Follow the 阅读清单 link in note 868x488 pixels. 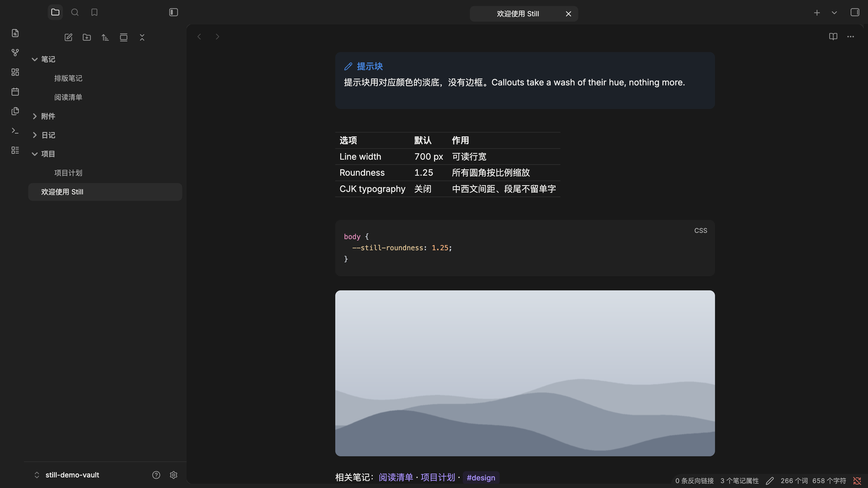click(x=396, y=477)
